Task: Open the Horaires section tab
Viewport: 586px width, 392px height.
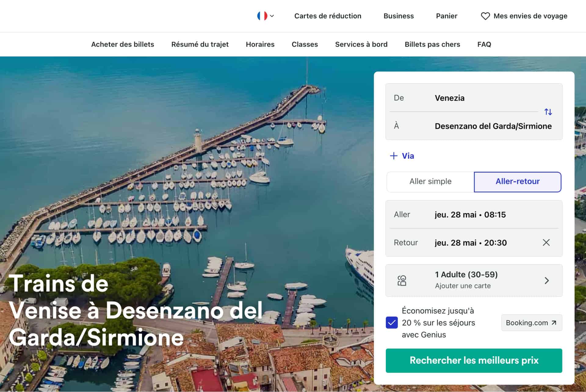Action: coord(260,44)
